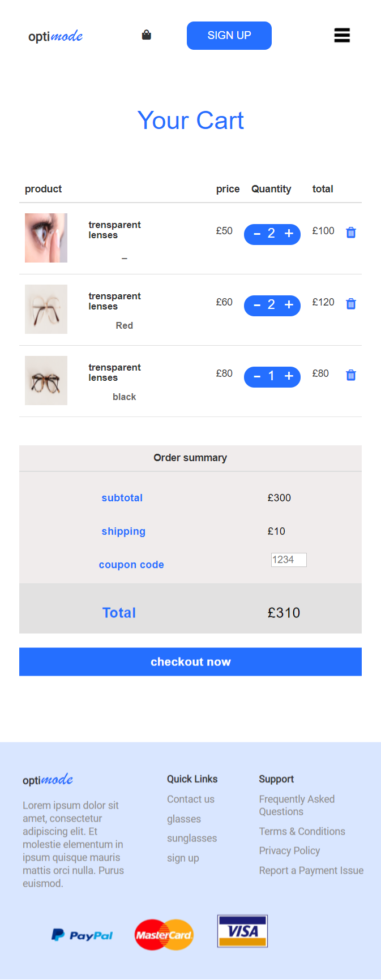
Task: Go to the optimode logo in header
Action: click(x=55, y=36)
